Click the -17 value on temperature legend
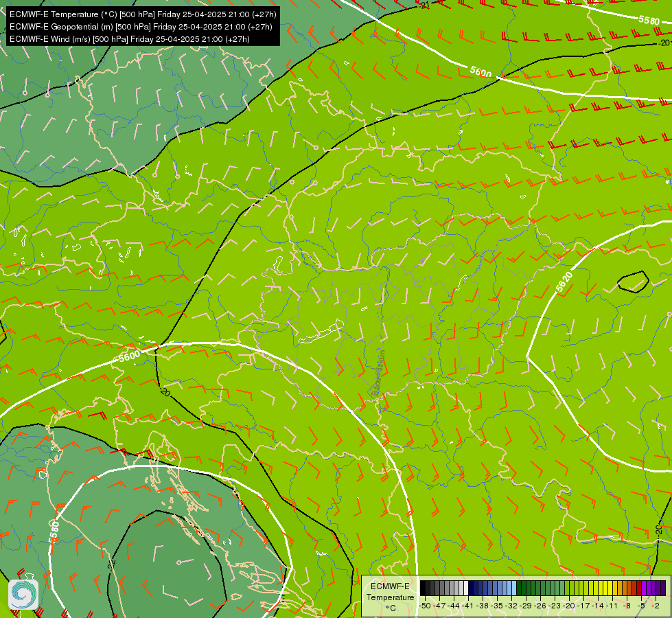672x618 pixels. click(x=583, y=606)
